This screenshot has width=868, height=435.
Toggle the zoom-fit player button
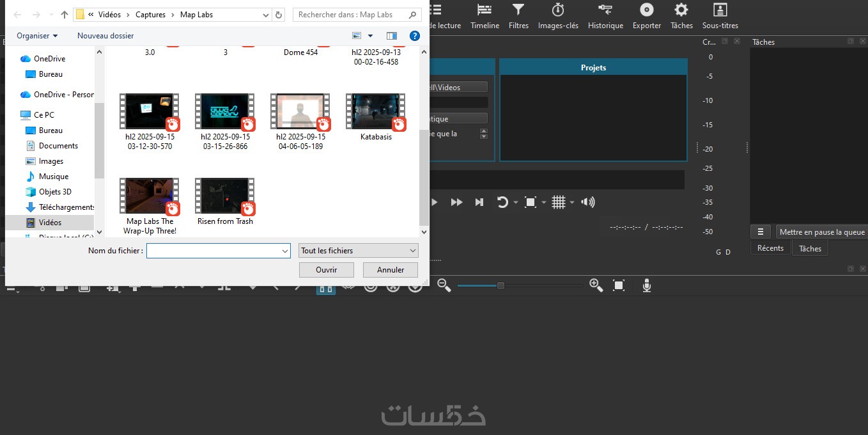pos(530,202)
